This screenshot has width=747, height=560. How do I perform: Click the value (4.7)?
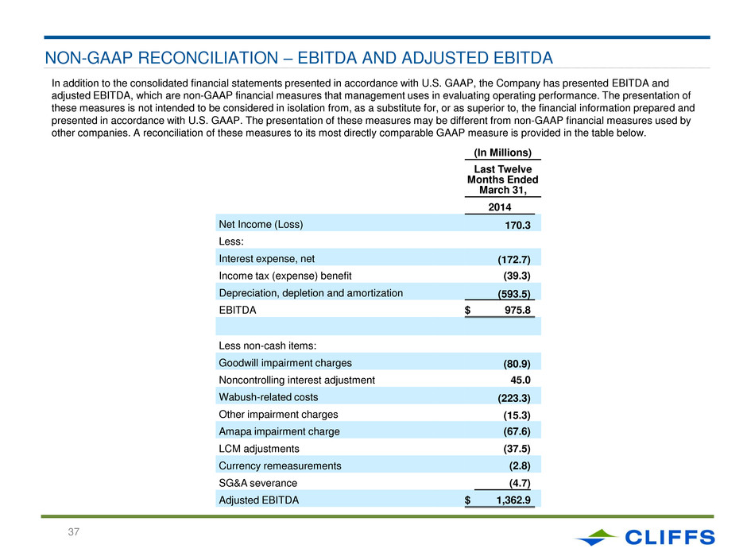pos(519,483)
